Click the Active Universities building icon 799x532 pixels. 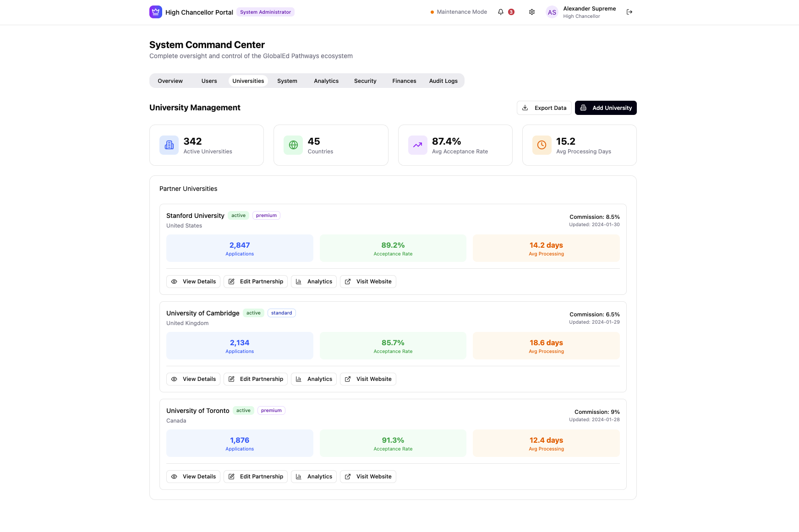click(169, 145)
